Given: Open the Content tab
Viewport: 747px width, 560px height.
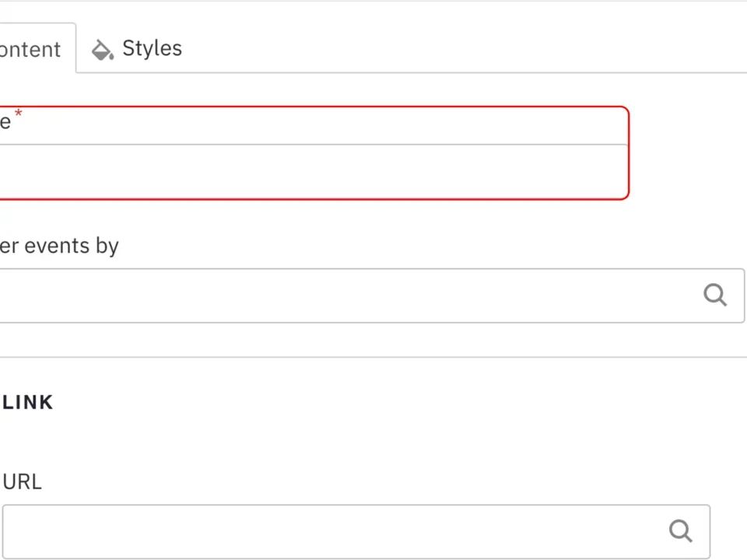Looking at the screenshot, I should tap(30, 48).
